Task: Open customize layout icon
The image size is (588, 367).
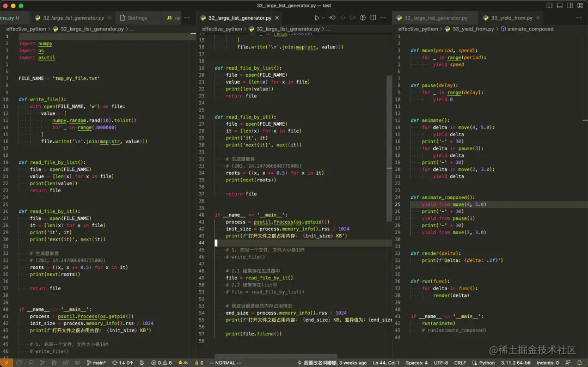Action: click(x=580, y=5)
